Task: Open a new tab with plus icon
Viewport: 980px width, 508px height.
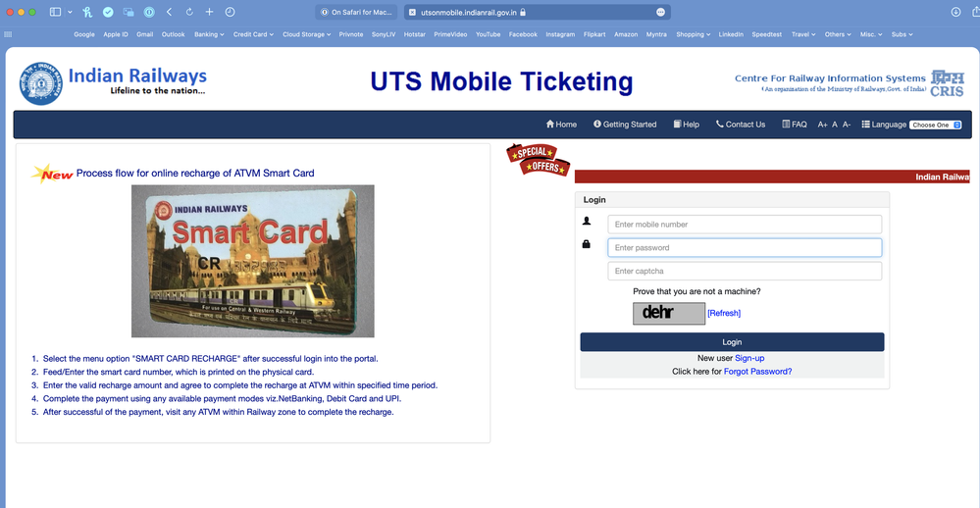Action: point(209,12)
